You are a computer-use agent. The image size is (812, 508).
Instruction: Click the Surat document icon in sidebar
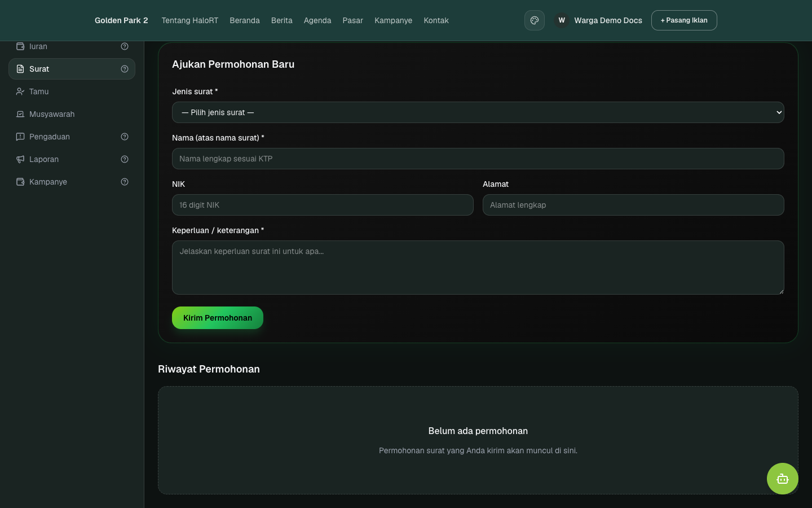[x=20, y=69]
